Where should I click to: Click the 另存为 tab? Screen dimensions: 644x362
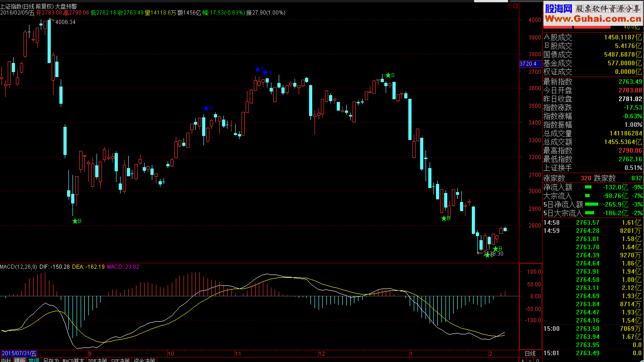click(x=51, y=360)
